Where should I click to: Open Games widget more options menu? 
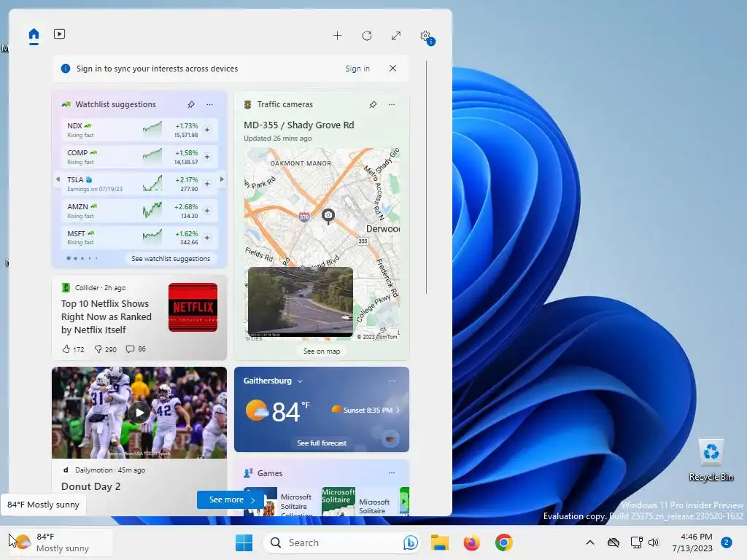pos(392,472)
